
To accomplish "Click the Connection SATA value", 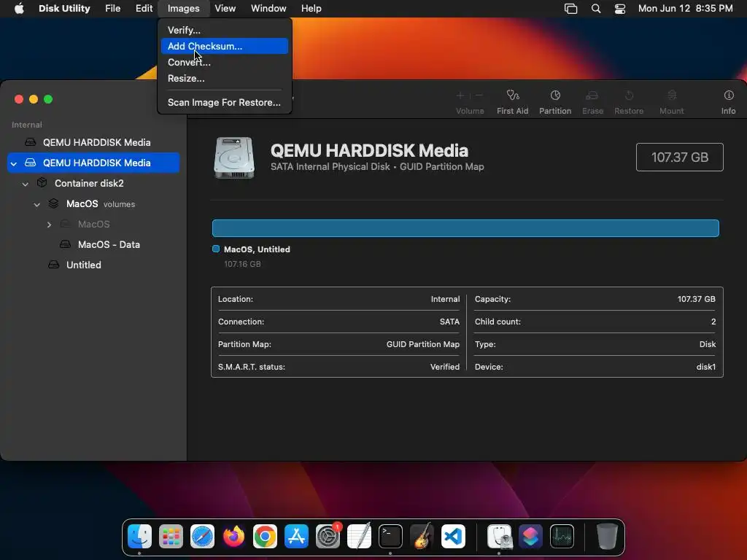I will (449, 322).
